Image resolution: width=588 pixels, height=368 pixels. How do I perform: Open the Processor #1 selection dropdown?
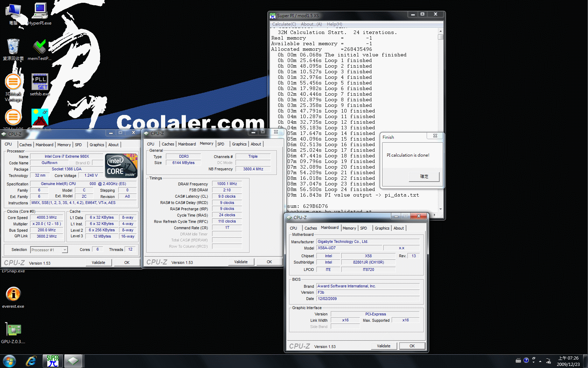pyautogui.click(x=65, y=250)
